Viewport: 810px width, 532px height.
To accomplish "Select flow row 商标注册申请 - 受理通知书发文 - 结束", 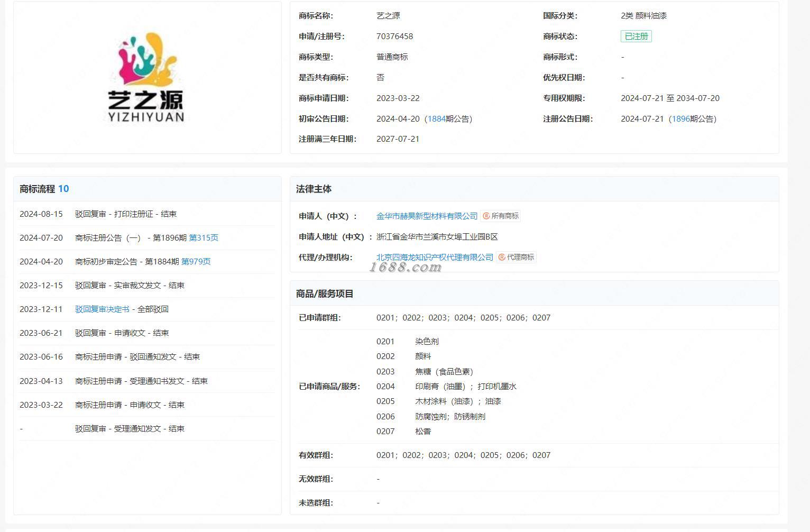I will [141, 381].
